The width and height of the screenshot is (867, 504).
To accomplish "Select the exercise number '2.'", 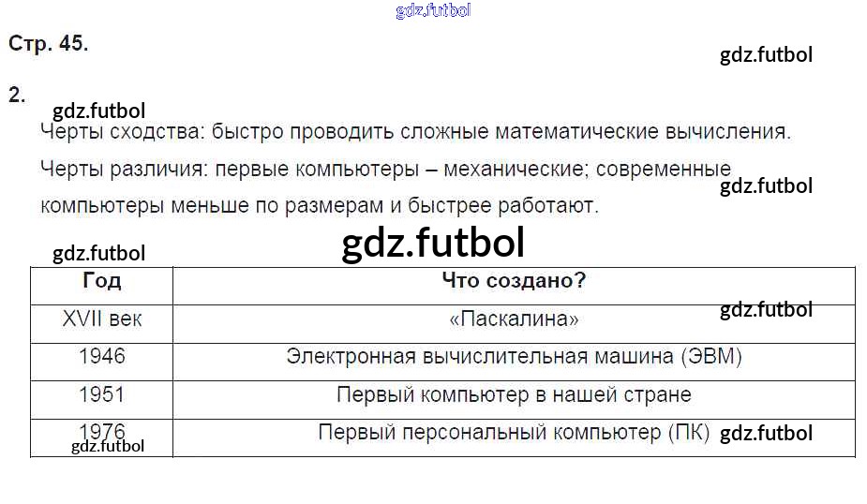I will pos(17,95).
